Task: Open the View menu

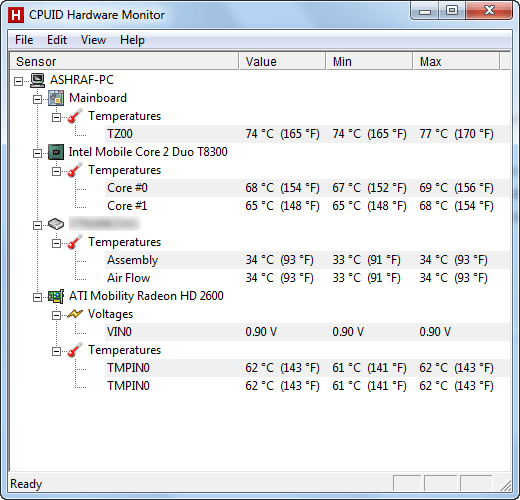Action: [x=93, y=40]
